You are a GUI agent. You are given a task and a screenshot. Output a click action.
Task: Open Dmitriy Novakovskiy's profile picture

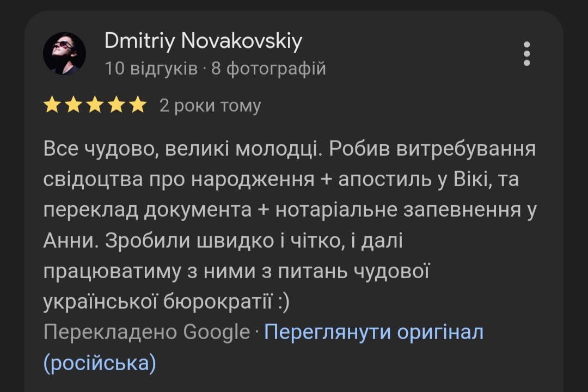64,54
